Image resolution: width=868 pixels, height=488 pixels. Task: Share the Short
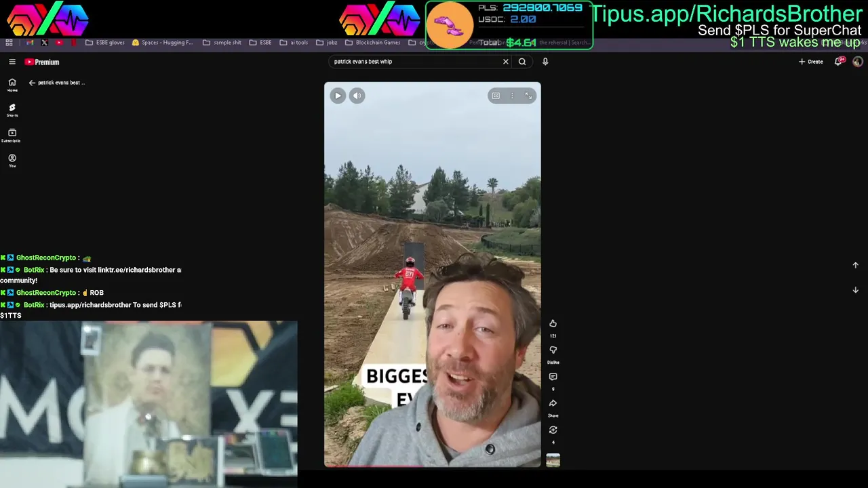[x=553, y=403]
